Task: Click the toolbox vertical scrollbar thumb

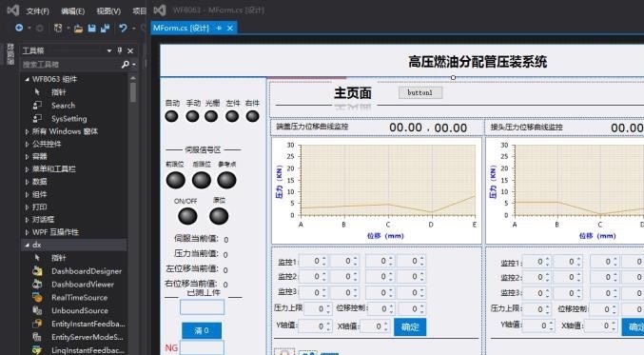Action: tap(133, 91)
